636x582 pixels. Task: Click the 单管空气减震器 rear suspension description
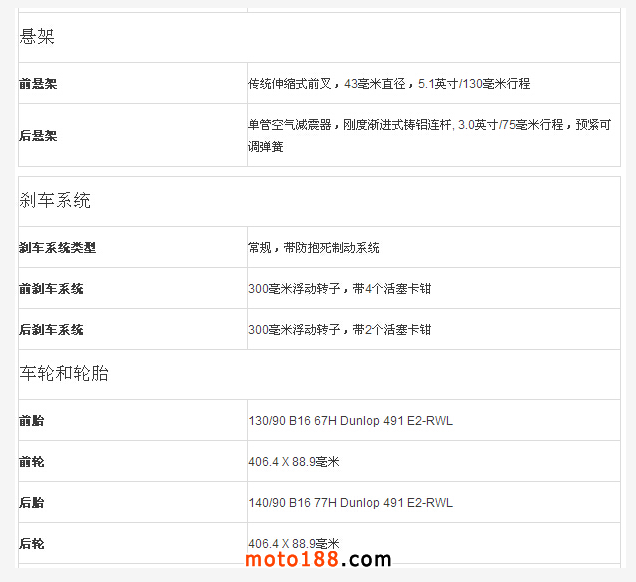(429, 135)
